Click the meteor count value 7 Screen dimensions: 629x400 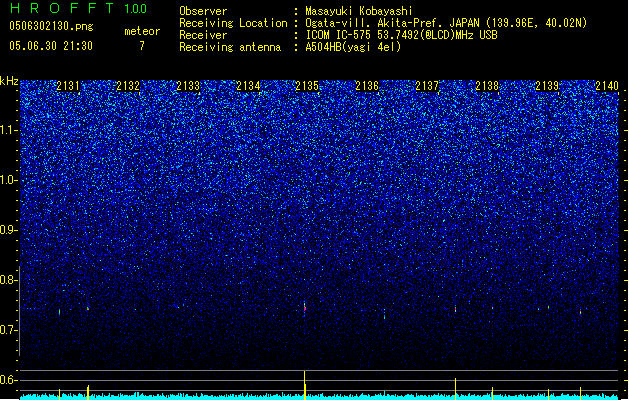tap(142, 46)
